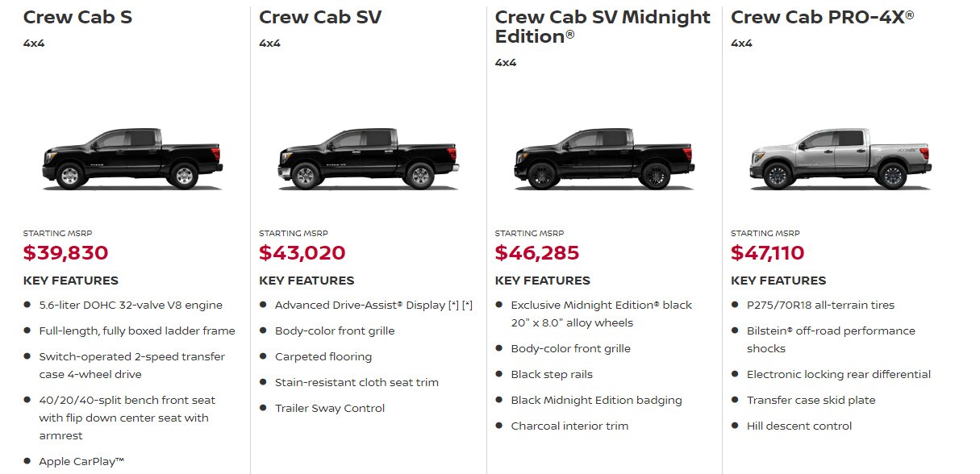Viewport: 980px width, 474px height.
Task: Open the Crew Cab SV heading
Action: 320,17
